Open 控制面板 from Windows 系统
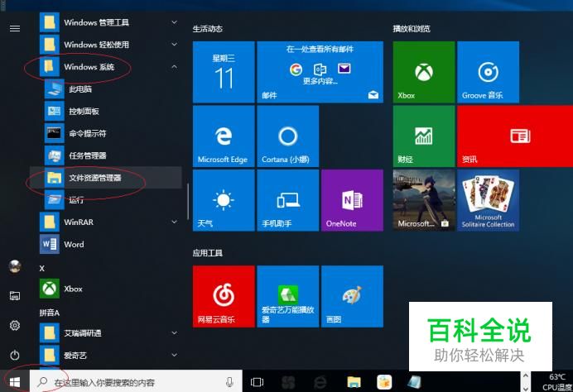 point(106,112)
